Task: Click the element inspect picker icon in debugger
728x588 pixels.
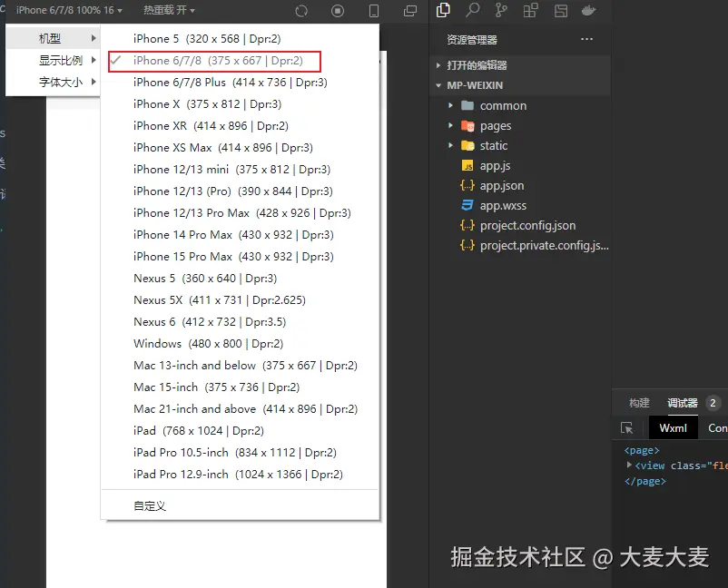Action: pos(626,428)
